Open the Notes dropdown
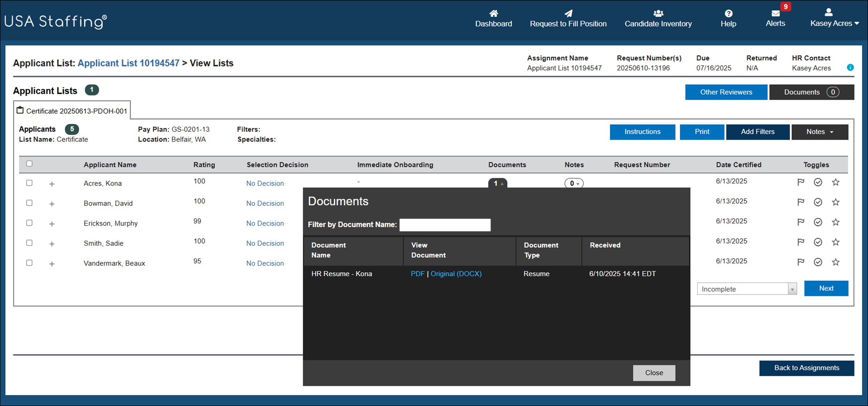 (819, 132)
